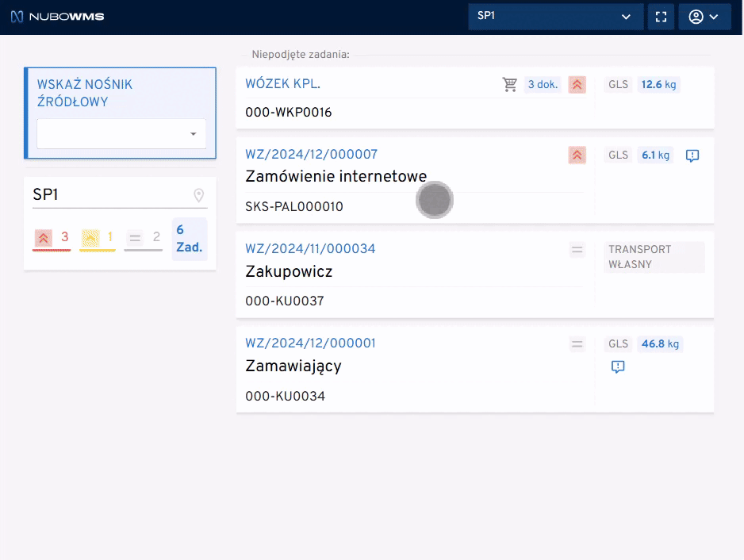Click the 3 dok. documents badge
The height and width of the screenshot is (560, 744).
click(x=543, y=84)
